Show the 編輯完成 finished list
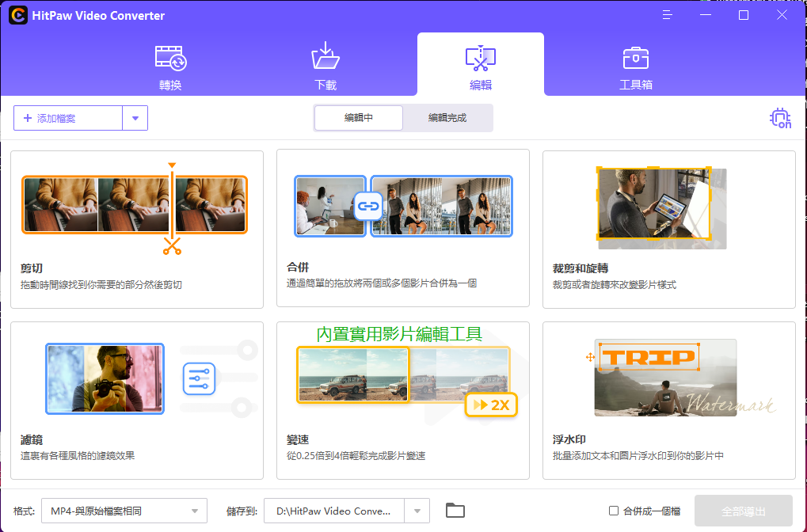This screenshot has width=807, height=532. point(447,118)
